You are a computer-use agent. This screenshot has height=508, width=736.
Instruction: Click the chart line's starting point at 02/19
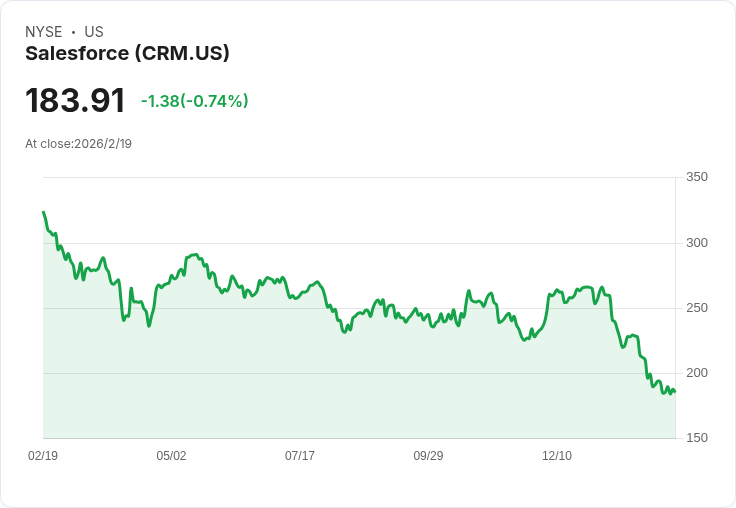(44, 212)
